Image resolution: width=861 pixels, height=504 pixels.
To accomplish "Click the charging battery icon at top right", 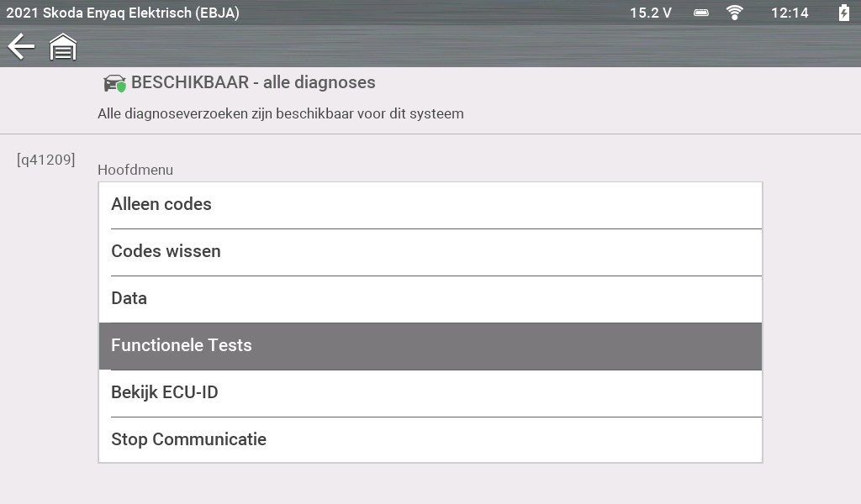I will (843, 13).
